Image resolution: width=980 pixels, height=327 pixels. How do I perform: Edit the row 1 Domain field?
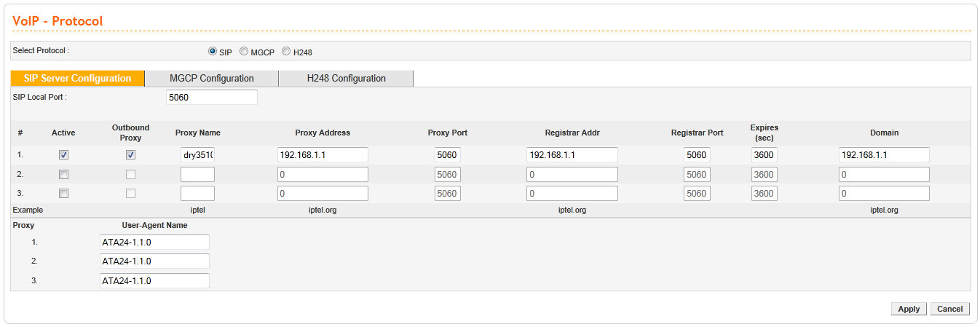[x=884, y=155]
